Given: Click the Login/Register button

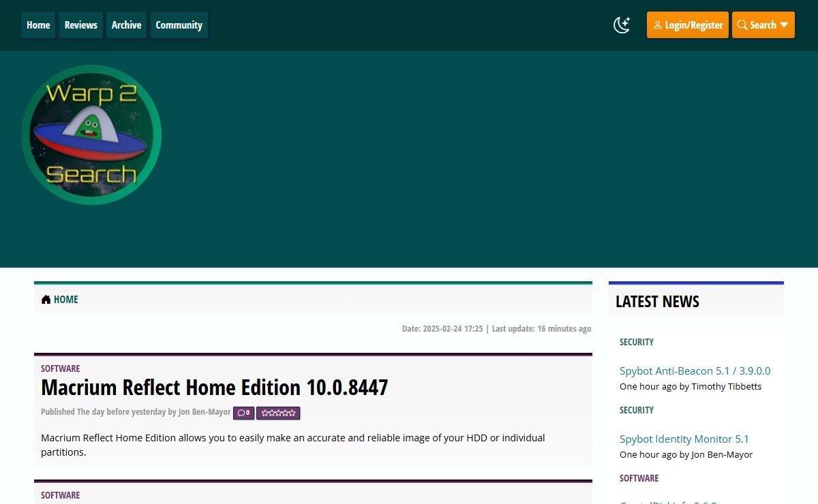Looking at the screenshot, I should pos(688,25).
